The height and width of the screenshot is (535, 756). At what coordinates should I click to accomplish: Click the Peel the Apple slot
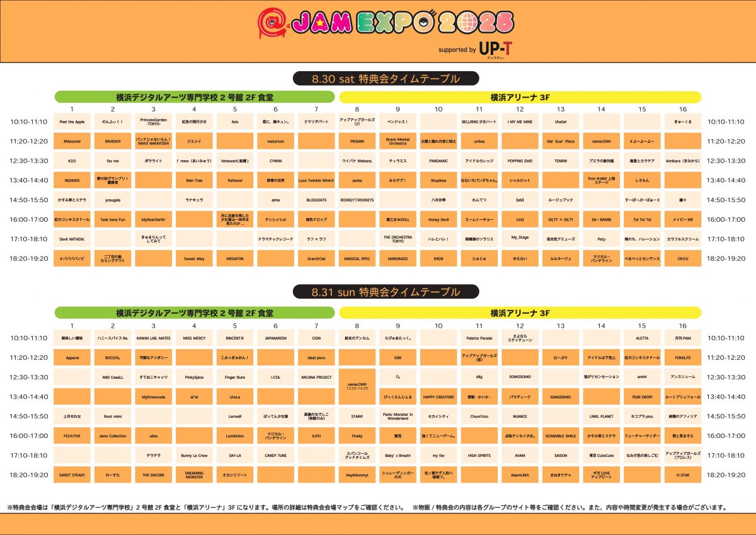[72, 122]
